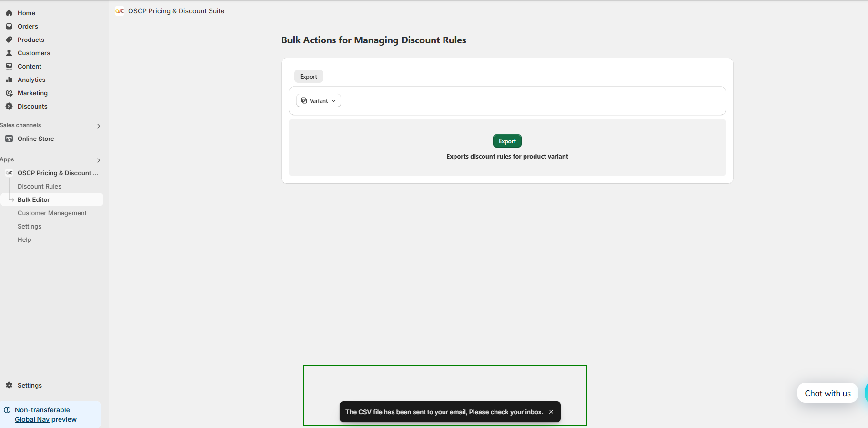Click the Analytics bar chart icon
Viewport: 868px width, 428px height.
click(9, 80)
